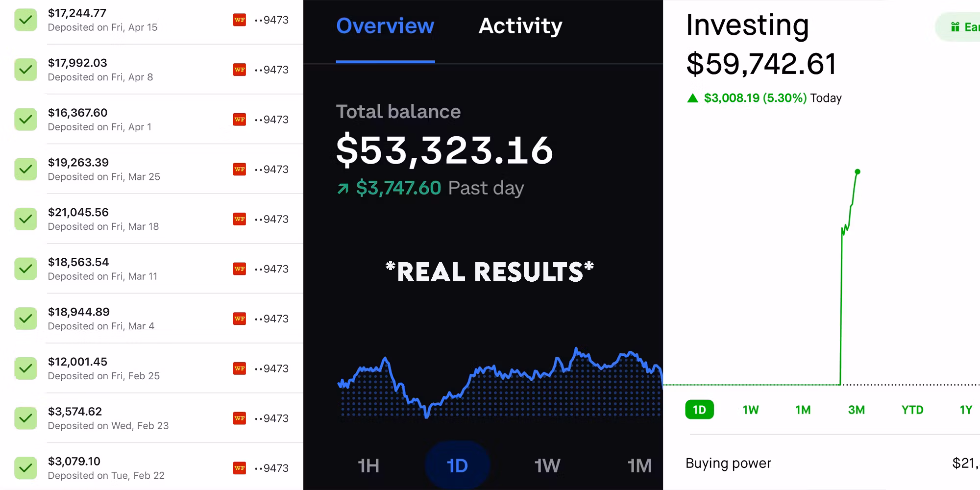
Task: Click Wells Fargo icon on Feb 22 deposit
Action: pos(239,468)
